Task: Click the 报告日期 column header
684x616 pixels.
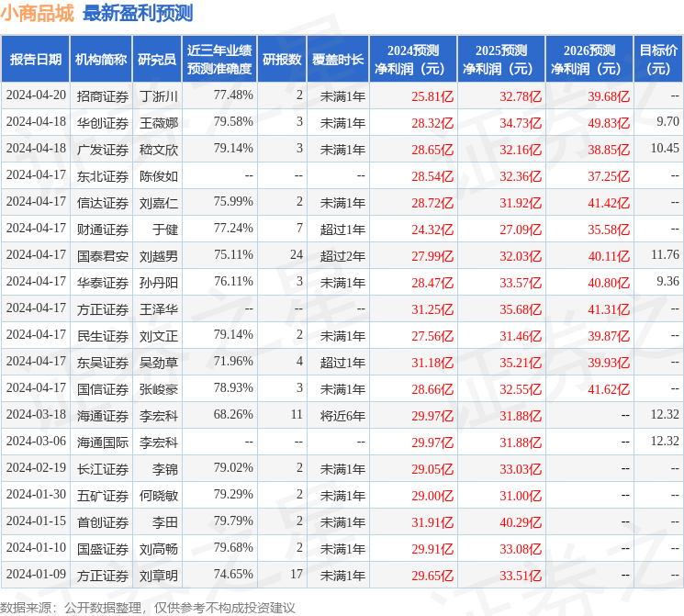Action: (x=35, y=60)
